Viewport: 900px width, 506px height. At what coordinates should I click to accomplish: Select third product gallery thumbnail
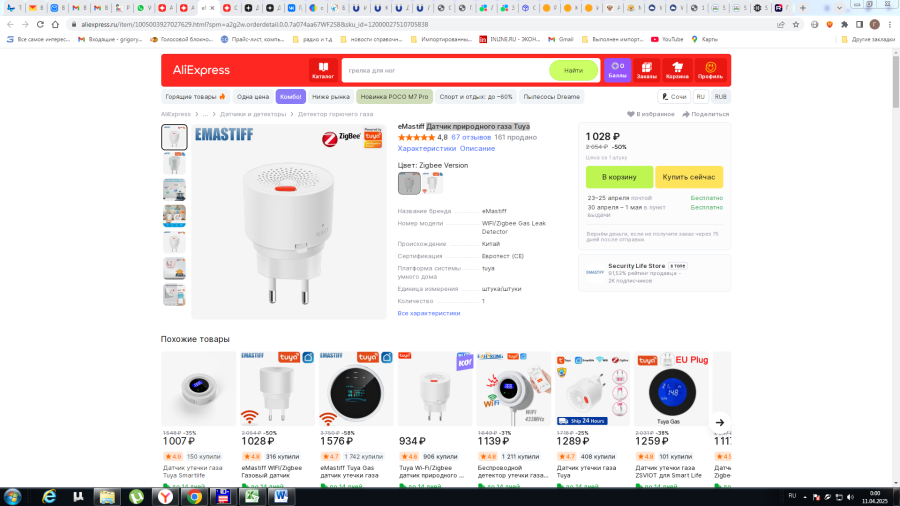pos(174,190)
